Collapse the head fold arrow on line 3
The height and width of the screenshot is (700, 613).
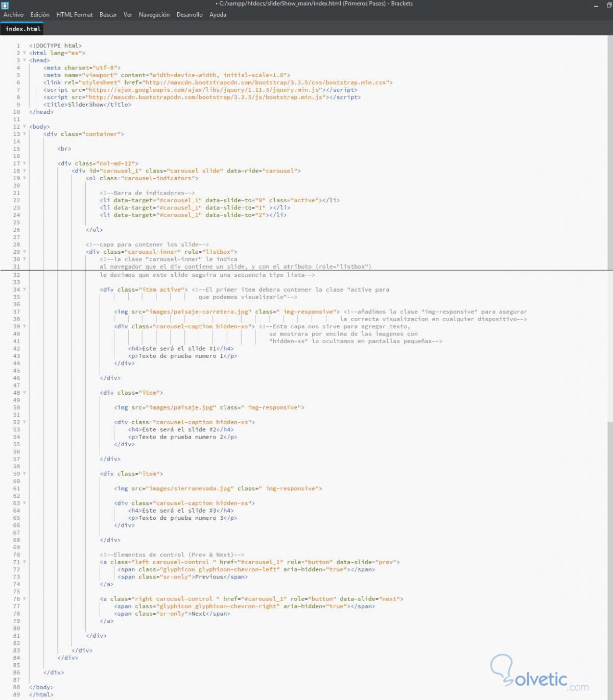click(25, 60)
